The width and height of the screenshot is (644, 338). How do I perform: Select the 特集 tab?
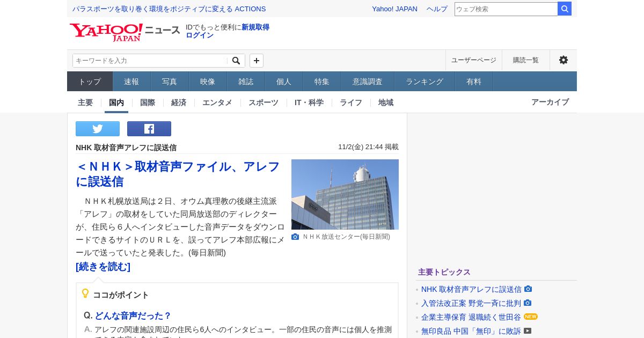pyautogui.click(x=322, y=82)
